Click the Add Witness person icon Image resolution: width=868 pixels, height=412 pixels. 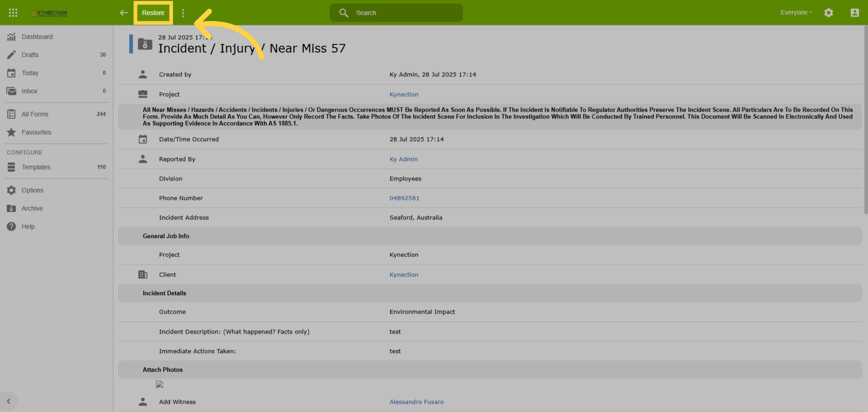click(143, 402)
